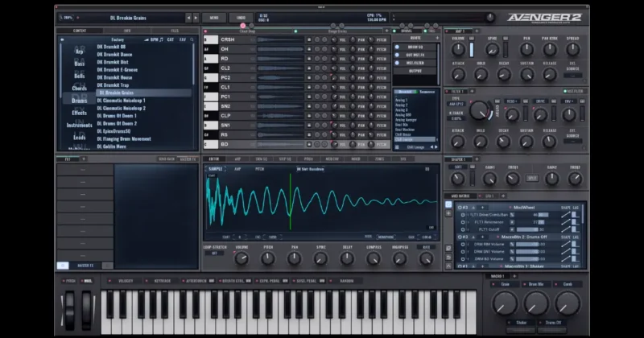Add a new FILTER module with the plus icon
Viewport: 644px width, 338px height.
tap(472, 91)
